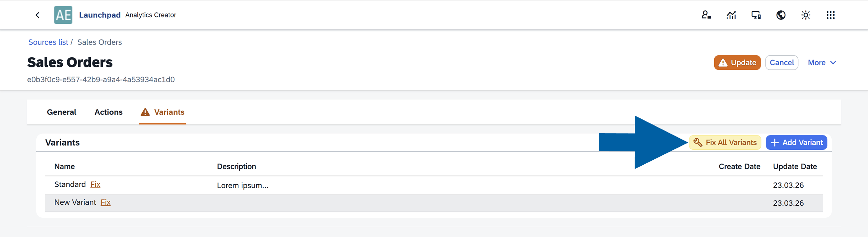868x237 pixels.
Task: Expand the More dropdown
Action: coord(822,63)
